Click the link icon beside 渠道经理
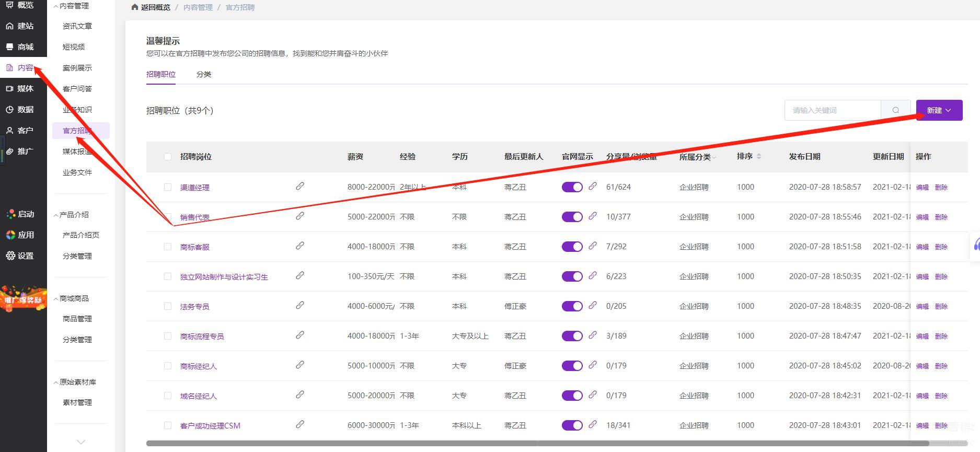980x452 pixels. pyautogui.click(x=300, y=186)
